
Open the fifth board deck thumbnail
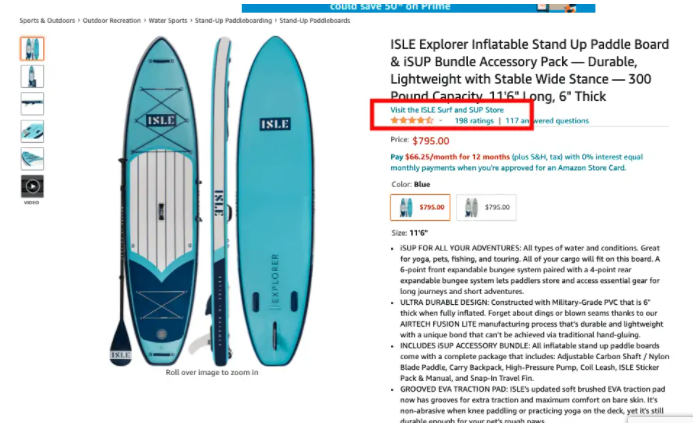click(32, 159)
